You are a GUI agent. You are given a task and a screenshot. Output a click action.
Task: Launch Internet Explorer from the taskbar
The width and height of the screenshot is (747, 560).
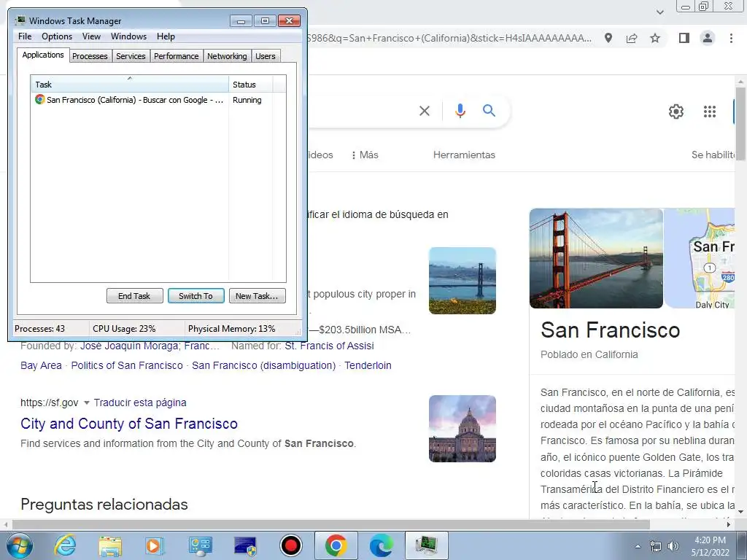click(x=65, y=545)
